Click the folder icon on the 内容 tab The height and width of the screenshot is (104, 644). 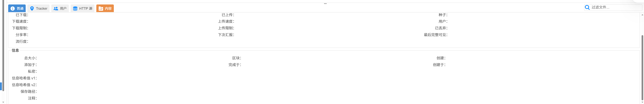point(100,9)
